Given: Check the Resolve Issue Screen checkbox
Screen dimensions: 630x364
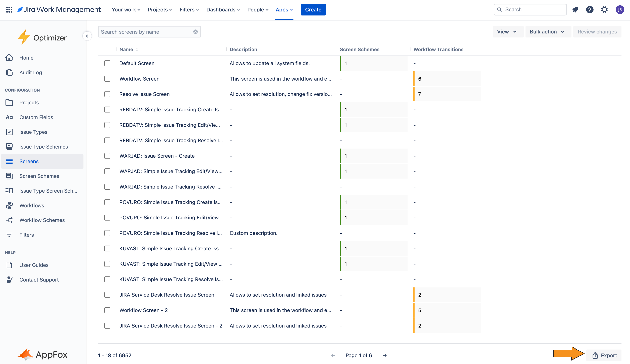Looking at the screenshot, I should tap(107, 94).
